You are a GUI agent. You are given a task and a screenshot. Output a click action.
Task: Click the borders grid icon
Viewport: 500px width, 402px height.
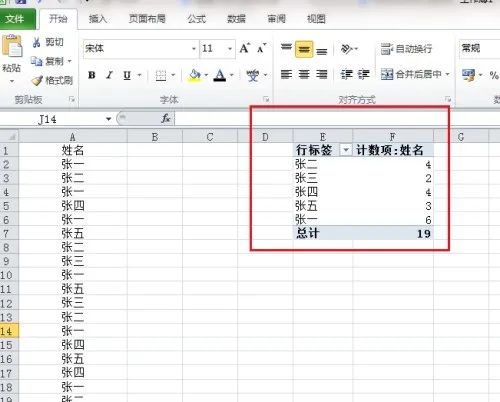point(161,75)
